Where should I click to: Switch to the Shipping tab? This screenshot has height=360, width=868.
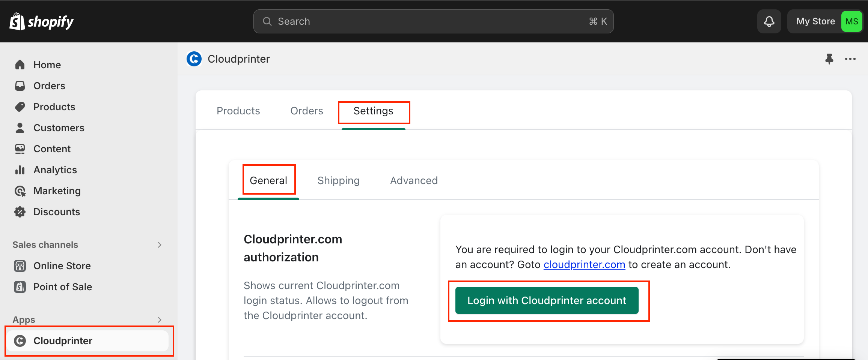pos(339,180)
